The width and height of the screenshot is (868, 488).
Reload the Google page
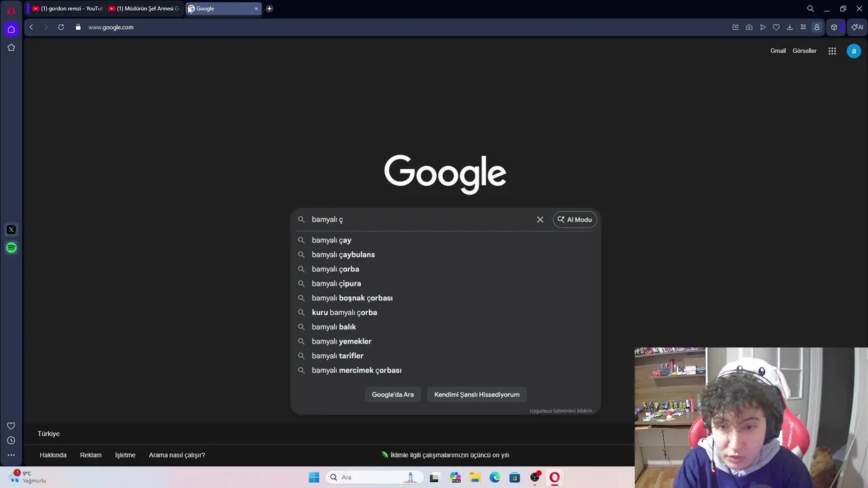[61, 27]
